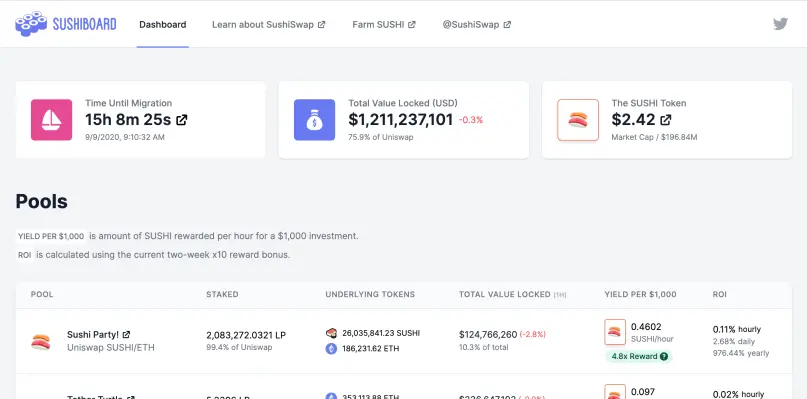The image size is (807, 399).
Task: Open the @SushiSwap link
Action: 476,24
